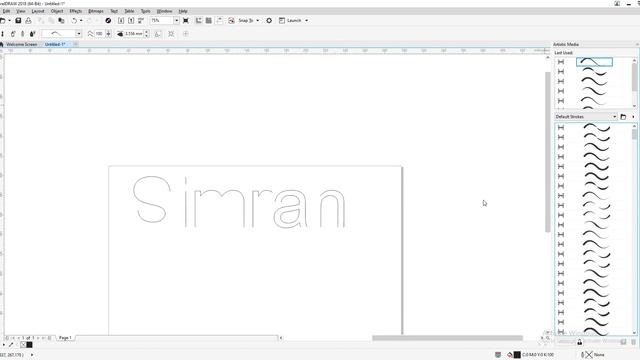
Task: Switch to the Untitled-1 document tab
Action: (x=55, y=44)
